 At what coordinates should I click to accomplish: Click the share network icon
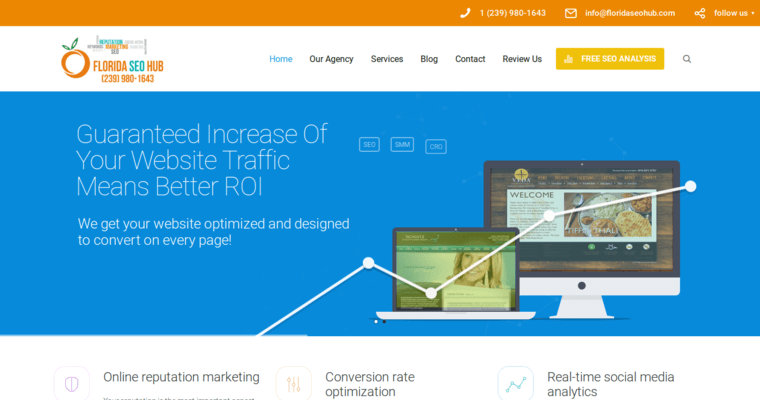[699, 13]
